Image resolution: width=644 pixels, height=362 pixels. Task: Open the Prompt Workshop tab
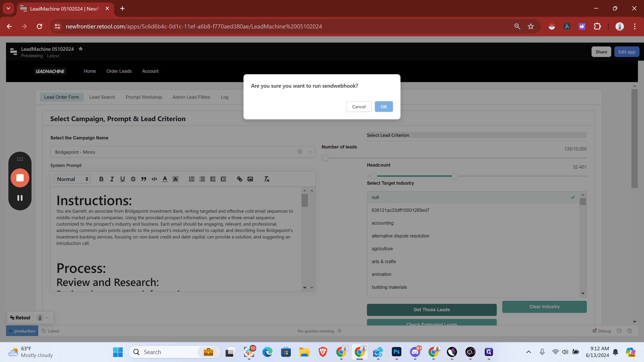click(144, 97)
